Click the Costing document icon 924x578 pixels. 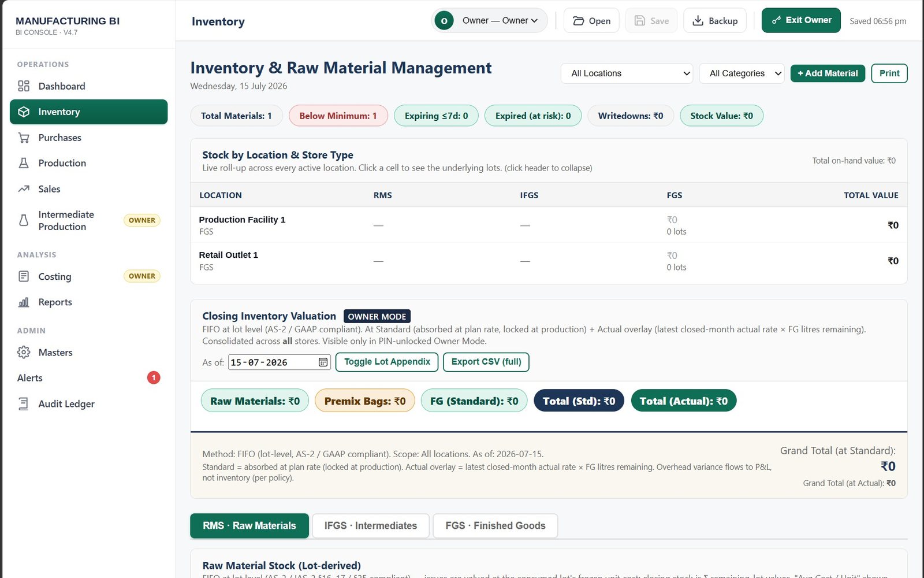24,276
